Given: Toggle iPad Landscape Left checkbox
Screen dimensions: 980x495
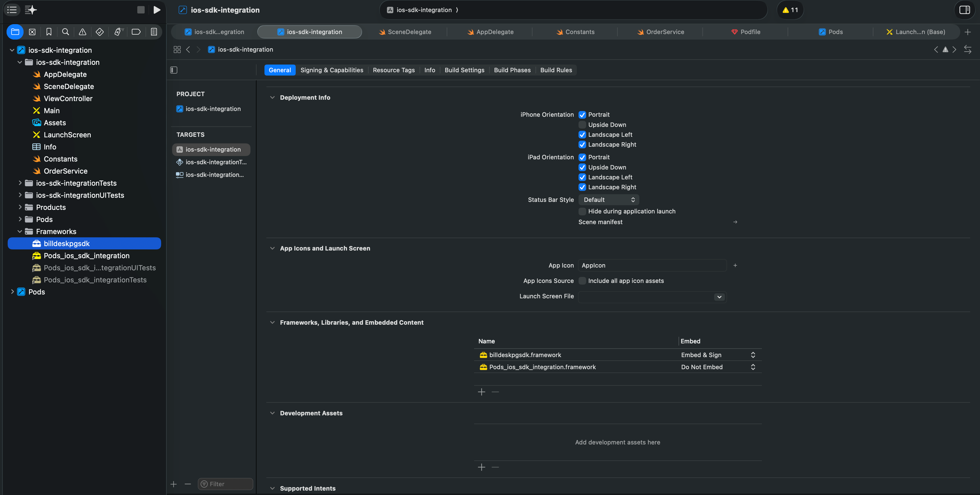Looking at the screenshot, I should tap(582, 177).
